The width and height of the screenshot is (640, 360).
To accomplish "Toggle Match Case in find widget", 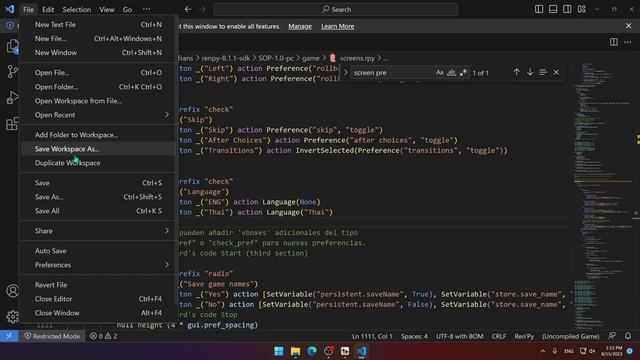I will (440, 73).
